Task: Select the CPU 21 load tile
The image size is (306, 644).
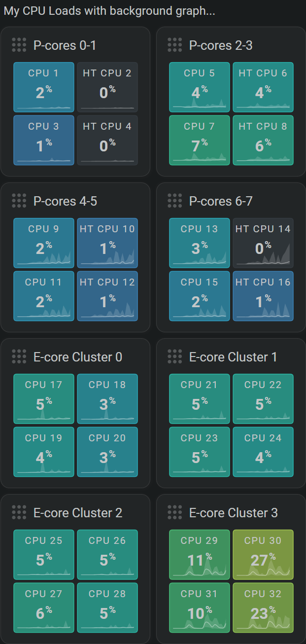Action: tap(200, 398)
